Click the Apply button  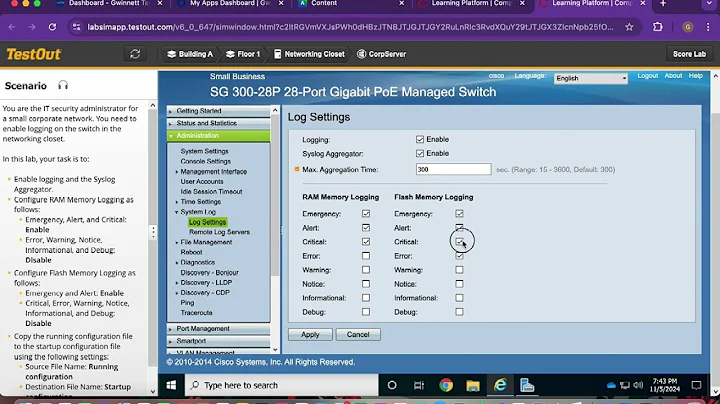[310, 335]
